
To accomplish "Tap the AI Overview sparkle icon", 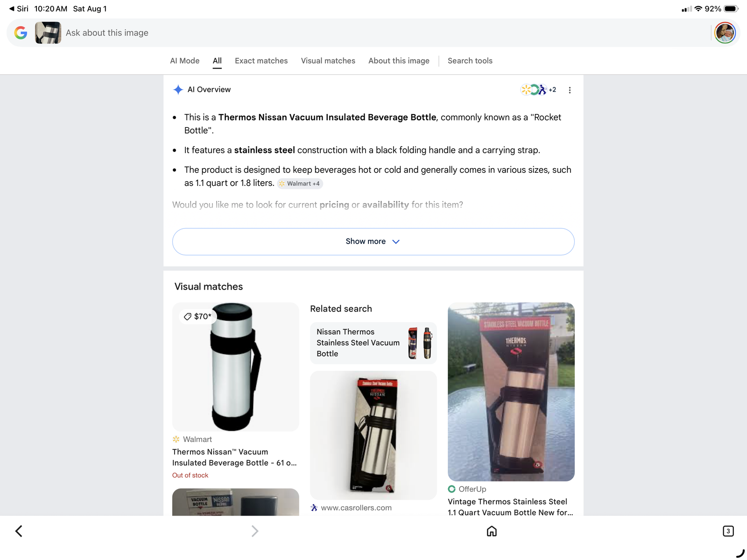I will coord(178,90).
